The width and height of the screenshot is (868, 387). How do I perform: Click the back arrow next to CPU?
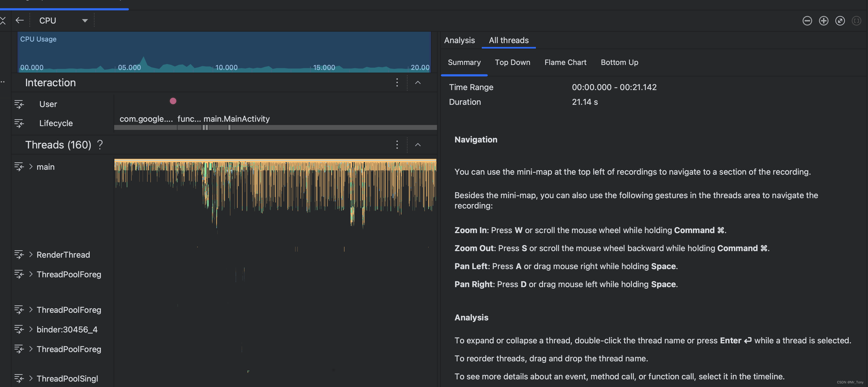pyautogui.click(x=20, y=20)
